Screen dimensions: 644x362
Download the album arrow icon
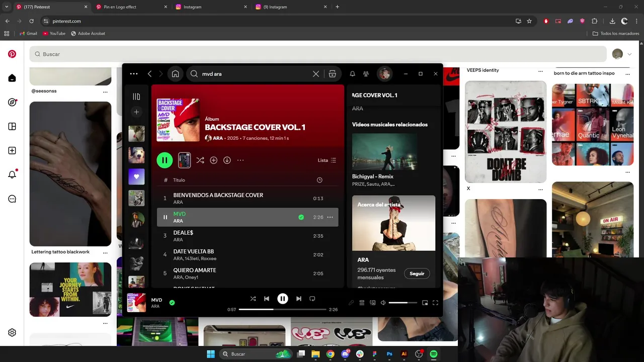227,160
